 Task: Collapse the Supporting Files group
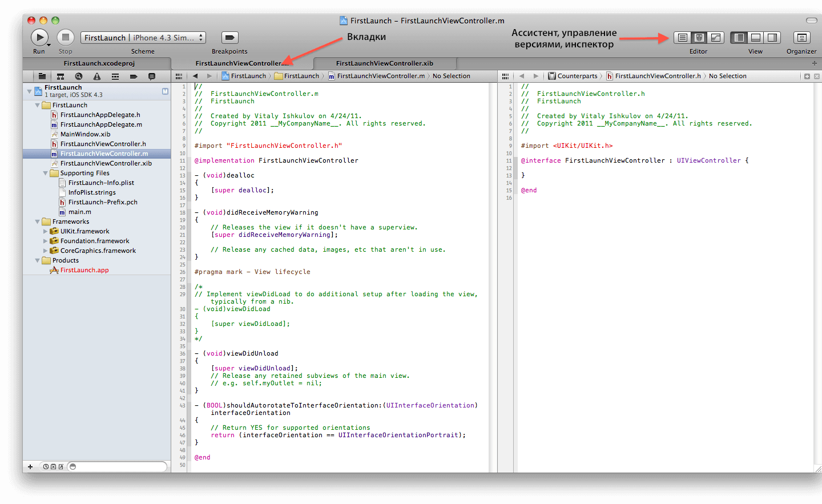click(x=46, y=173)
